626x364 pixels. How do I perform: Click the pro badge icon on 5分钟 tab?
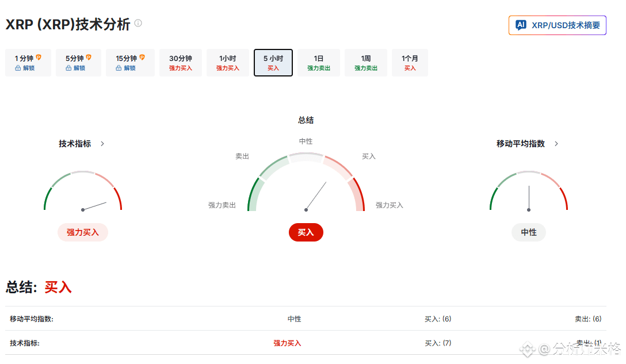point(89,58)
